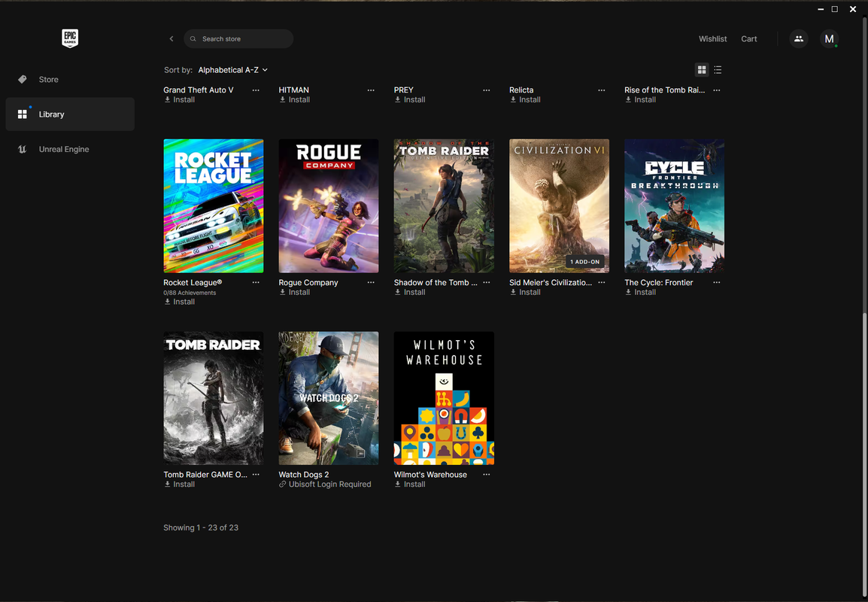
Task: Open the Unreal Engine section
Action: [x=70, y=149]
